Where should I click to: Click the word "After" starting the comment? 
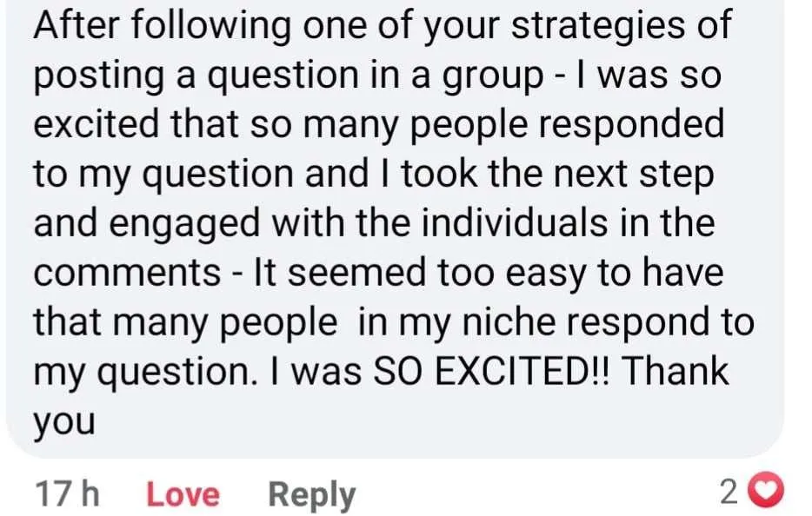click(77, 25)
